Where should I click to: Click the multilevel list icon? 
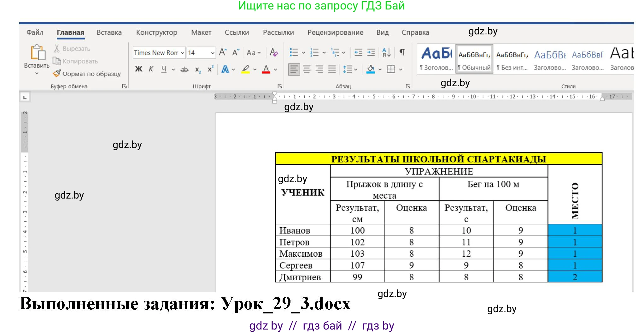pos(335,52)
